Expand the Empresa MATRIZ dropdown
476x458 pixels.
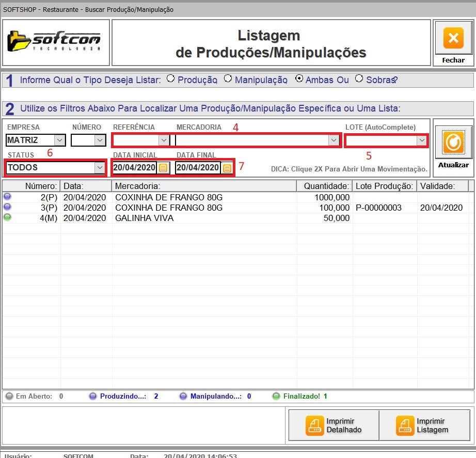tap(59, 140)
